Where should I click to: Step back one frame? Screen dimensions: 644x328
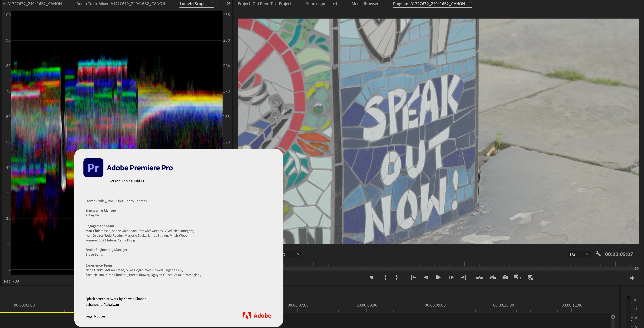426,277
